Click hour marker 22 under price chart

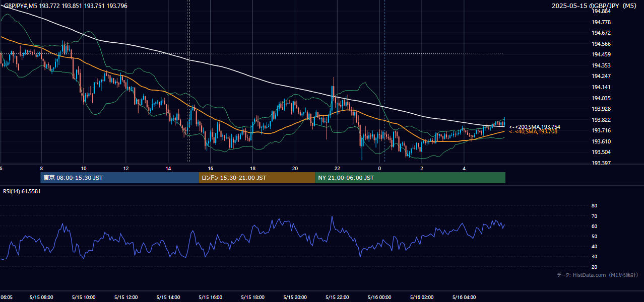point(338,169)
